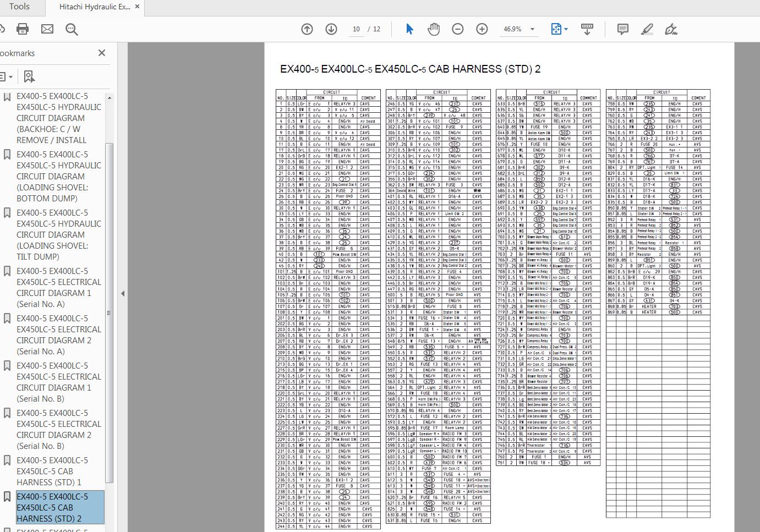
Task: Close the Bookmarks panel
Action: [x=102, y=53]
